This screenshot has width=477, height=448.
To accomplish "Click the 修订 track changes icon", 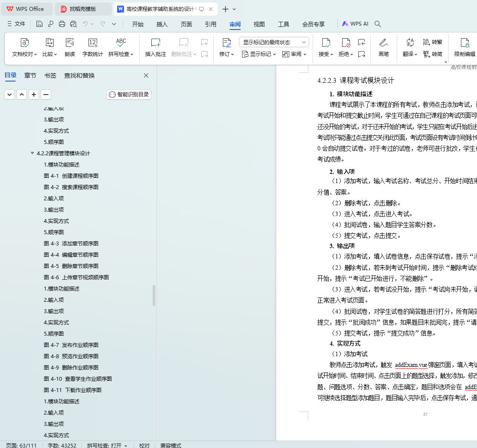I will pos(227,47).
